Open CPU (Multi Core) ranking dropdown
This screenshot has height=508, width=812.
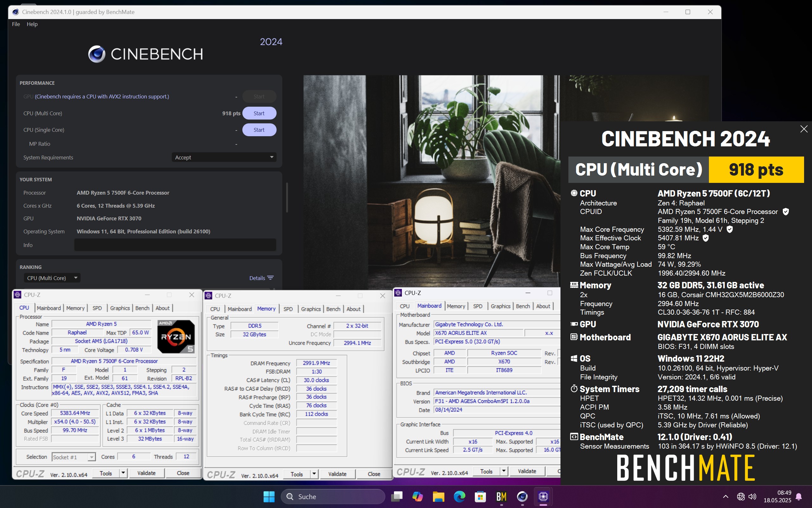52,278
